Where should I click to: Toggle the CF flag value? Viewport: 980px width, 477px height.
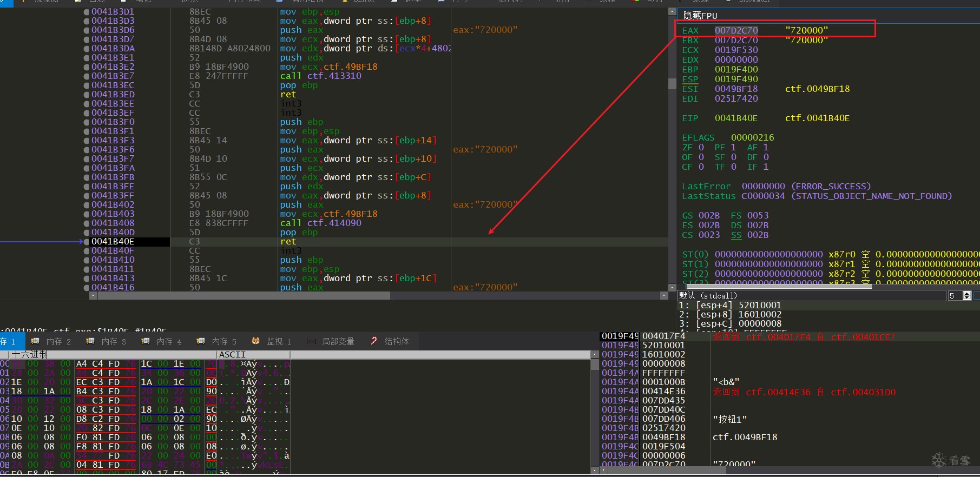[701, 167]
